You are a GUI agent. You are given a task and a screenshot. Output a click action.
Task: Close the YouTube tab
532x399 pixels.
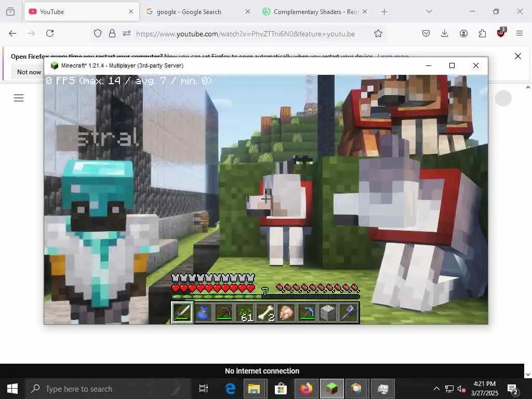[x=131, y=12]
